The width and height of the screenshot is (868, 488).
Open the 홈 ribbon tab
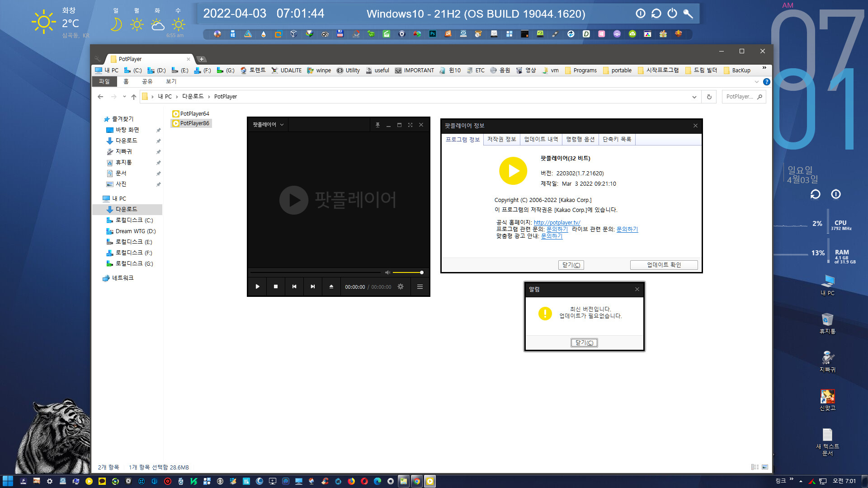click(x=126, y=81)
